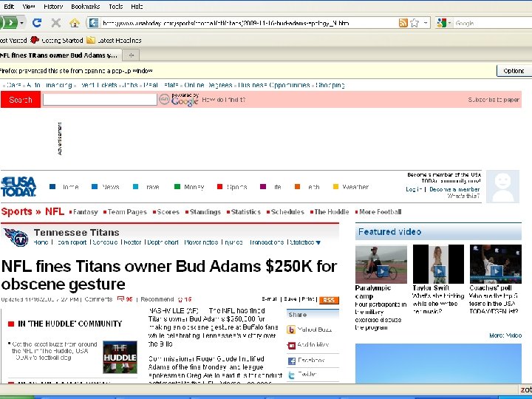Screen dimensions: 532x399
Task: Click the Recommend thumbs icon
Action: (180, 299)
